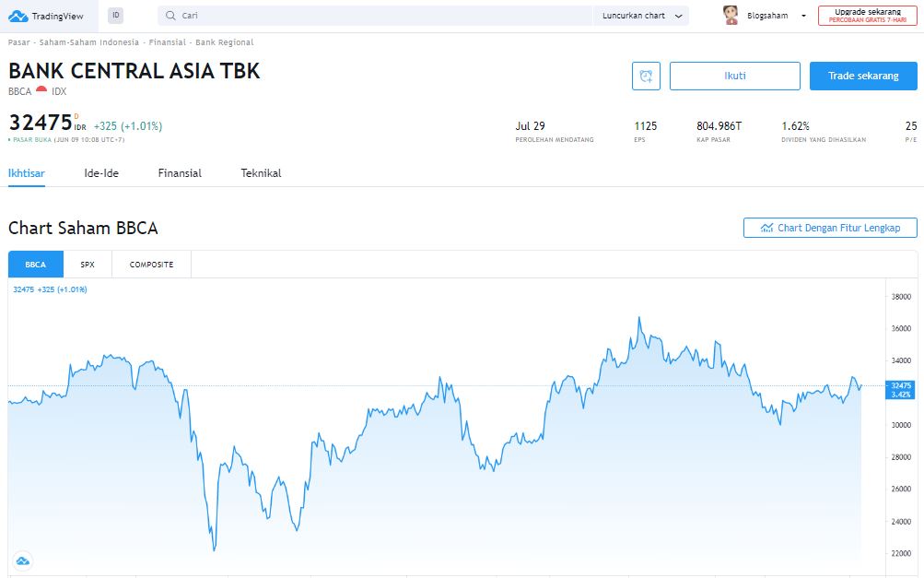Click the 32475 price label on axis

coord(900,389)
